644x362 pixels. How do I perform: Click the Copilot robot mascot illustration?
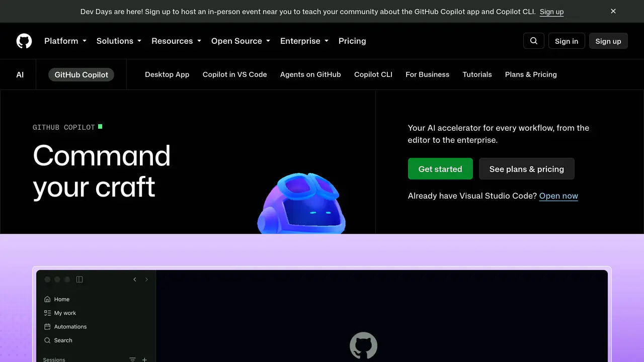click(301, 203)
